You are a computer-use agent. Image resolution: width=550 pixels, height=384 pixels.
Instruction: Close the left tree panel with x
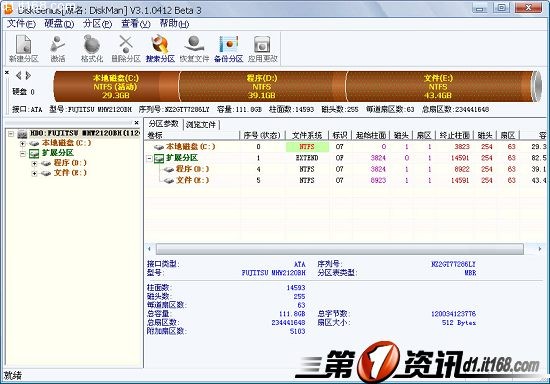pos(136,123)
